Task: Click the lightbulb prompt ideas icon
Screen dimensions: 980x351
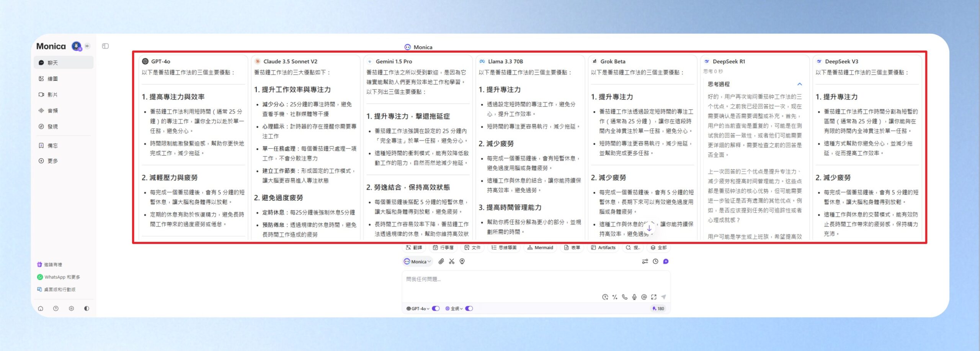Action: 462,261
